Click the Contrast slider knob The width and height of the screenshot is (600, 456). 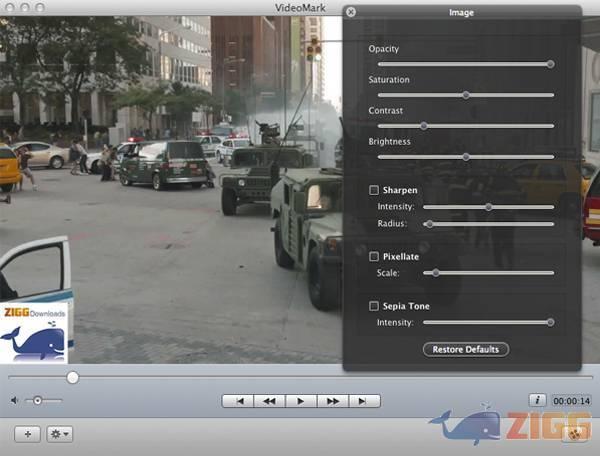click(x=424, y=126)
